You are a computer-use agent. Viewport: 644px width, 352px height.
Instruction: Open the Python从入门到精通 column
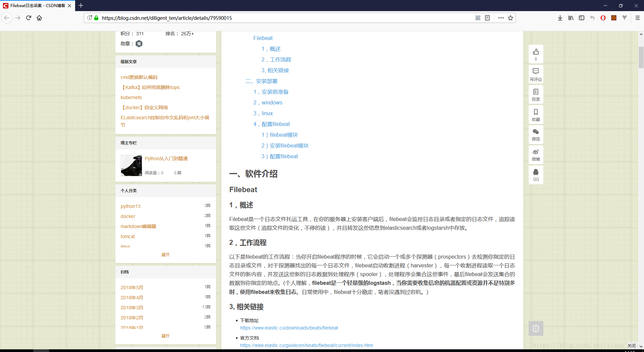(x=166, y=159)
